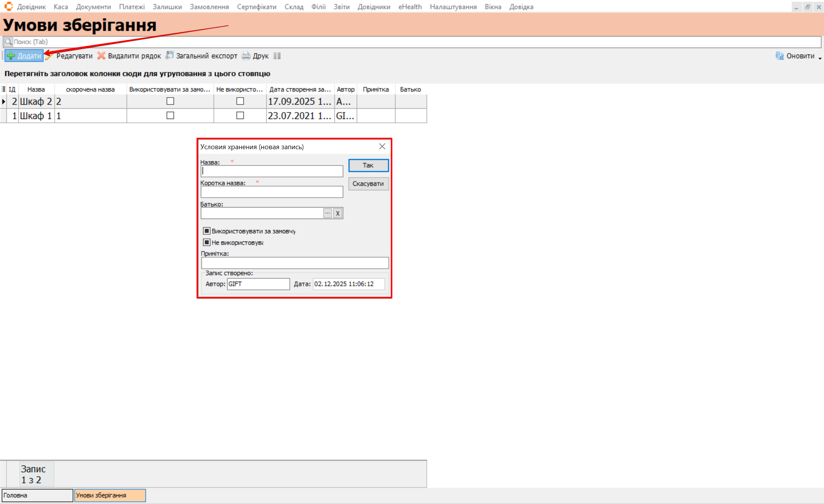Click the Друк printer icon
The height and width of the screenshot is (504, 824).
(x=246, y=56)
